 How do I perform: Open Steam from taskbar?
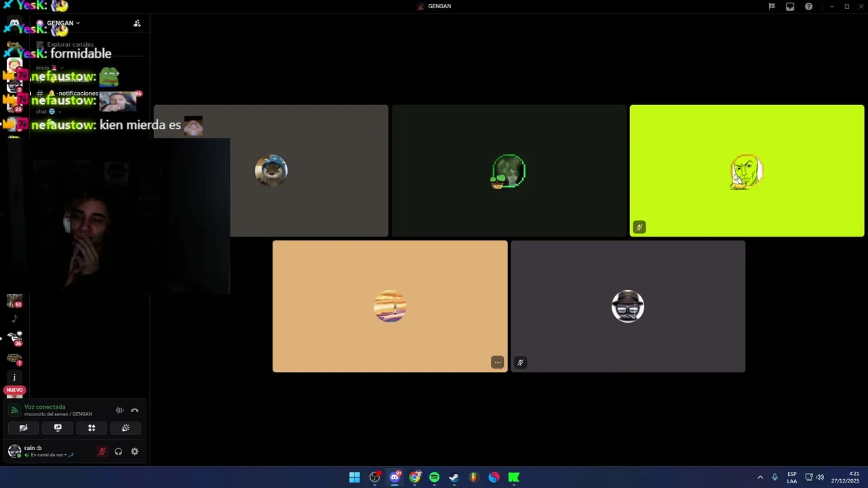tap(454, 477)
